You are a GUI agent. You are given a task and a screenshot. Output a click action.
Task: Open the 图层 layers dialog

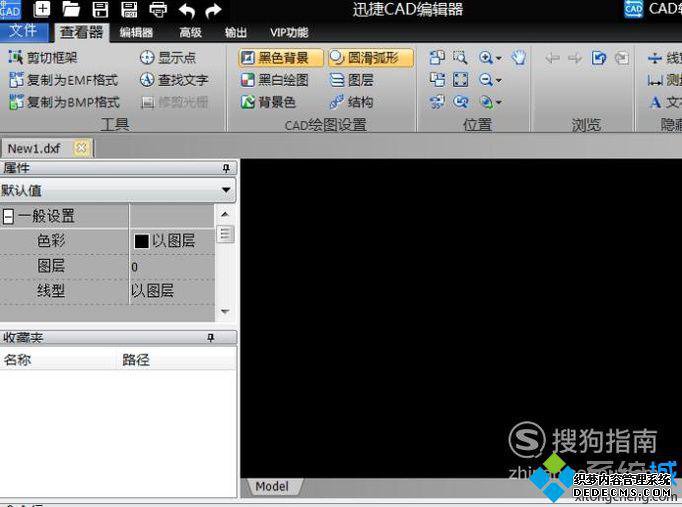click(x=351, y=80)
